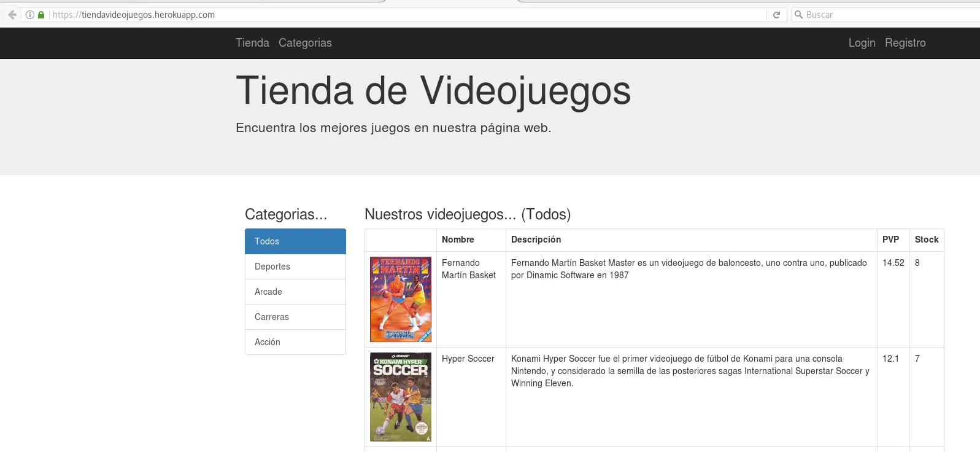Open the Fernando Martín Basket cover image
Image resolution: width=980 pixels, height=452 pixels.
[x=401, y=299]
